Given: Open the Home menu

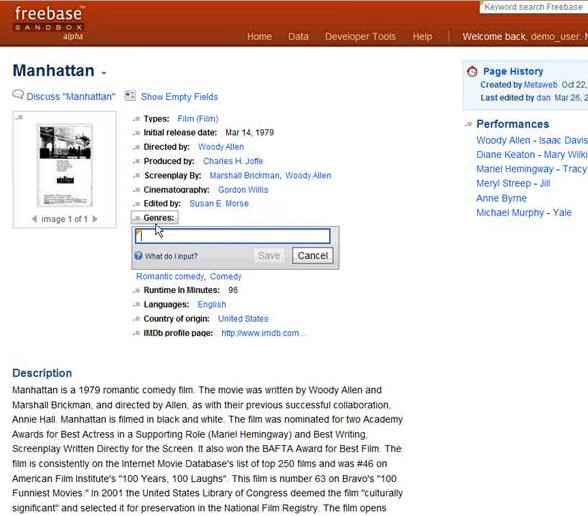Looking at the screenshot, I should point(260,36).
